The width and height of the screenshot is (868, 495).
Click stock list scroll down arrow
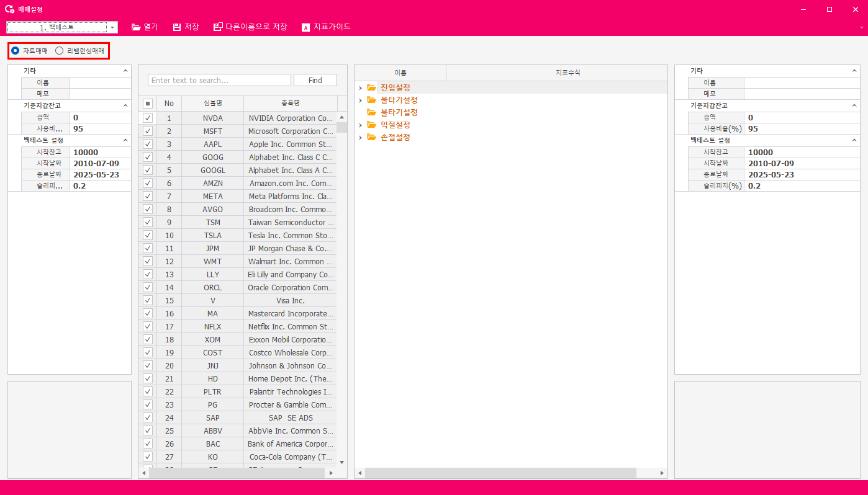pos(341,462)
